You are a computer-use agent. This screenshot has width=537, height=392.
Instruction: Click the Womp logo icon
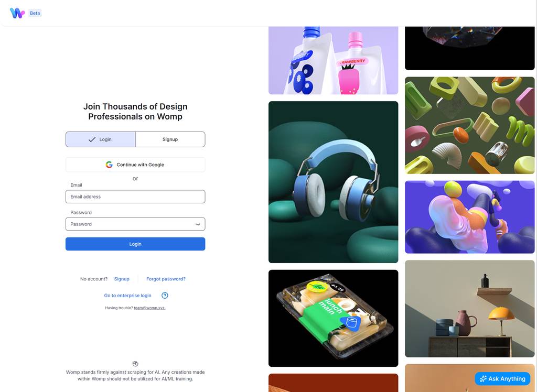point(17,13)
